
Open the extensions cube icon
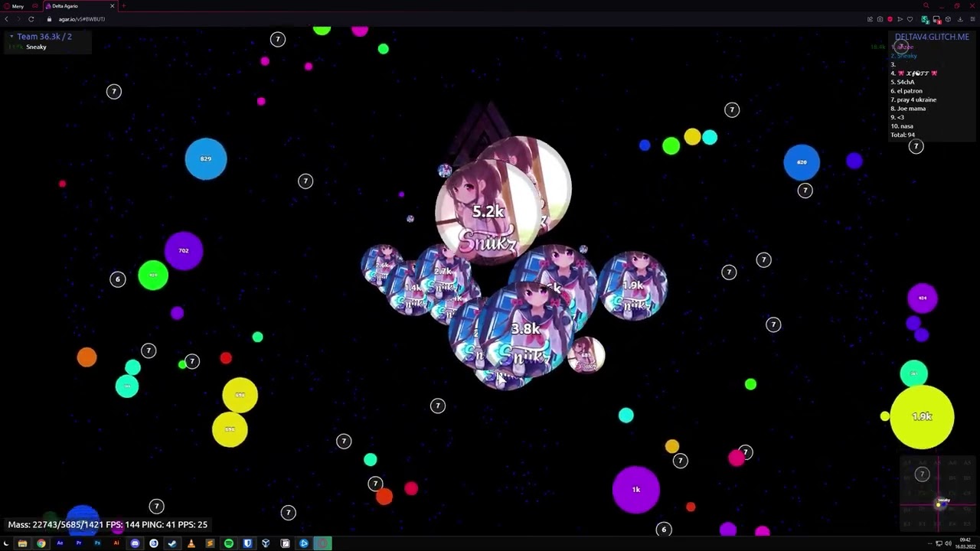pyautogui.click(x=948, y=19)
